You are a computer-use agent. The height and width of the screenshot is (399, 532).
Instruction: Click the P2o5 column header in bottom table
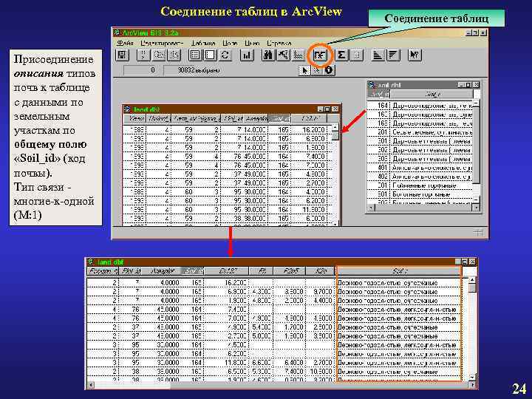(290, 271)
